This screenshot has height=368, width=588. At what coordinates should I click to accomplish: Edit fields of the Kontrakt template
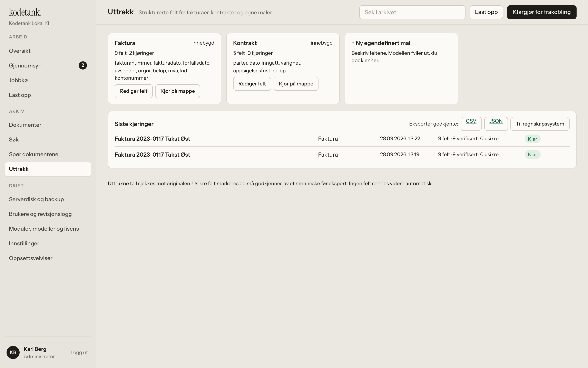click(252, 84)
